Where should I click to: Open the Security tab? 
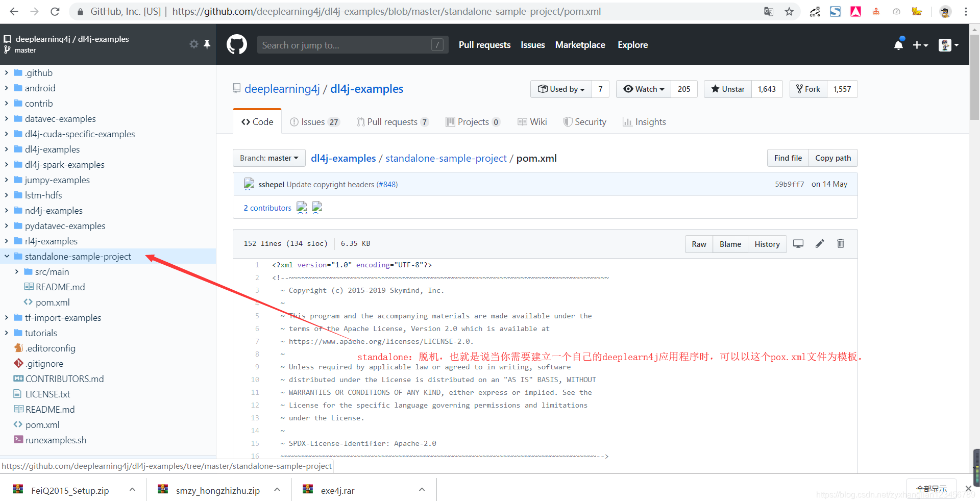[585, 122]
